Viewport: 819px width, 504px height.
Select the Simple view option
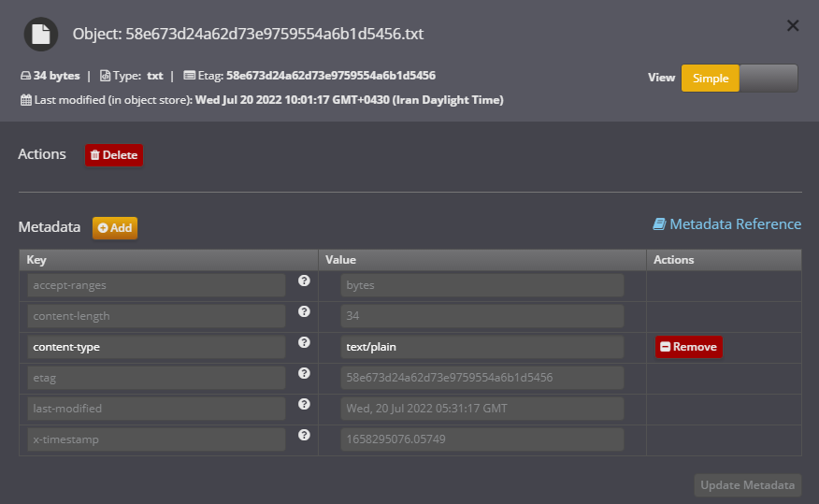point(711,79)
